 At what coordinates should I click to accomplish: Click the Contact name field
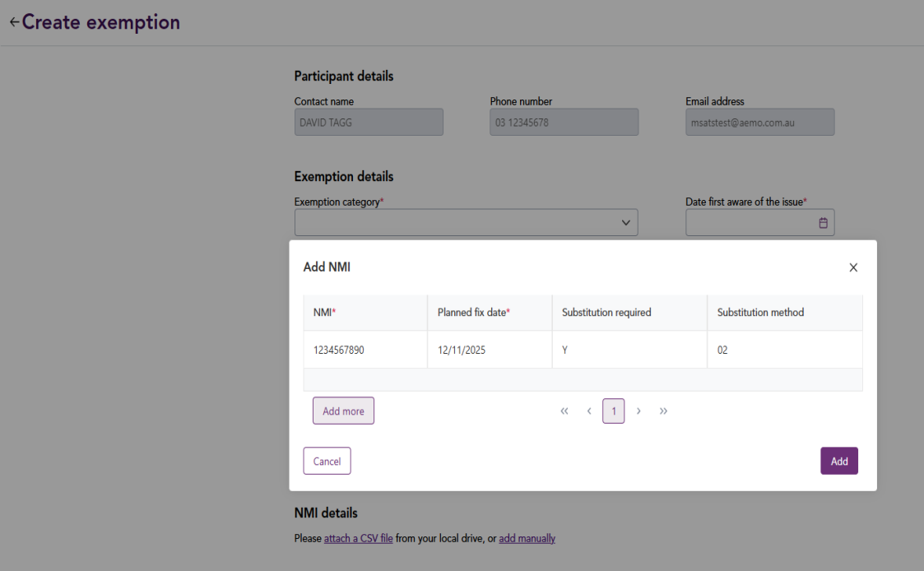369,123
